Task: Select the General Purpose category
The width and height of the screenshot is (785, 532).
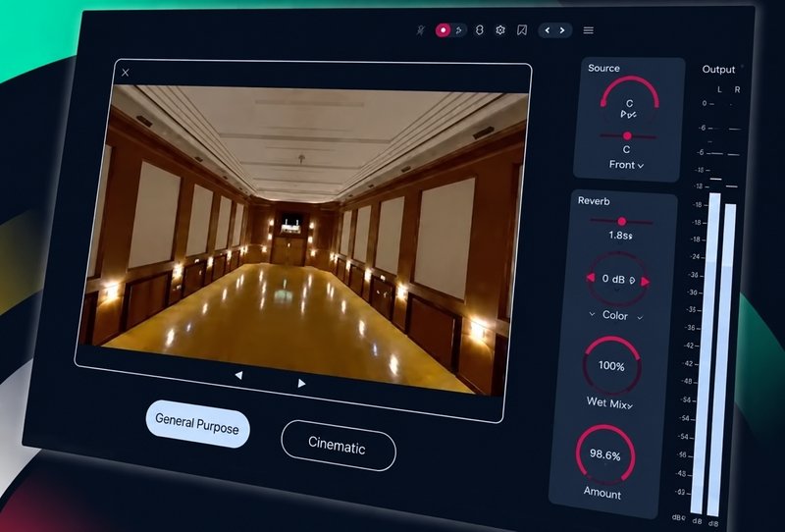Action: click(x=197, y=424)
